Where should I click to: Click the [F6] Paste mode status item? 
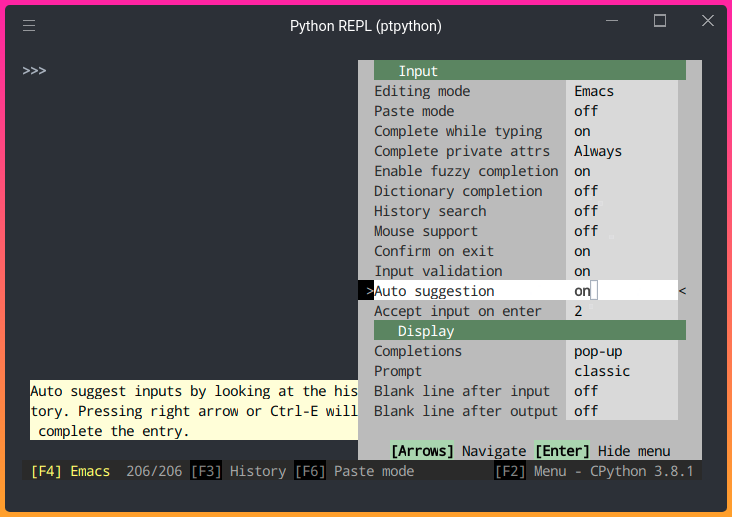pos(354,471)
